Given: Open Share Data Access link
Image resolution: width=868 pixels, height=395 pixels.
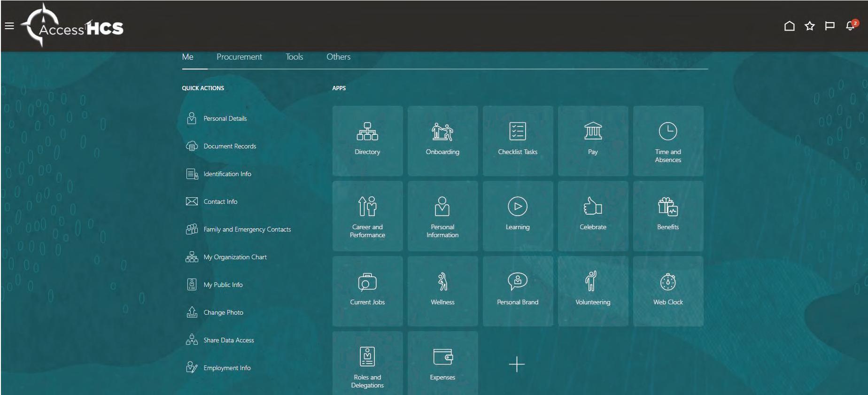Looking at the screenshot, I should [229, 340].
